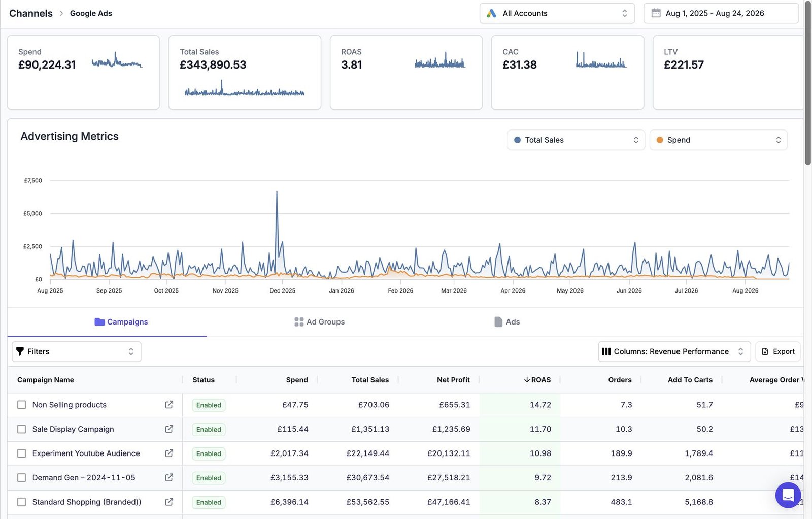Click the Ad Groups grid icon
Screen dimensions: 812x519
[x=299, y=322]
